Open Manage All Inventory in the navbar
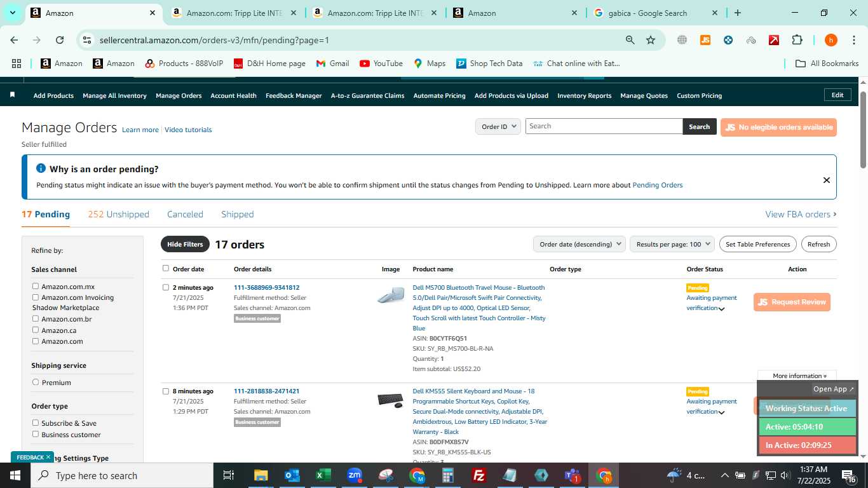The width and height of the screenshot is (868, 488). tap(114, 95)
